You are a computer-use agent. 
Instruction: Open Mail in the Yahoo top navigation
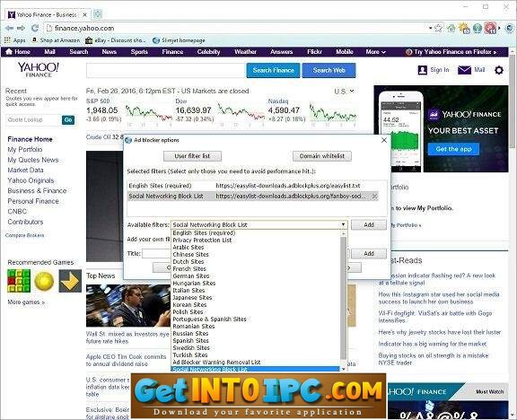click(x=49, y=52)
